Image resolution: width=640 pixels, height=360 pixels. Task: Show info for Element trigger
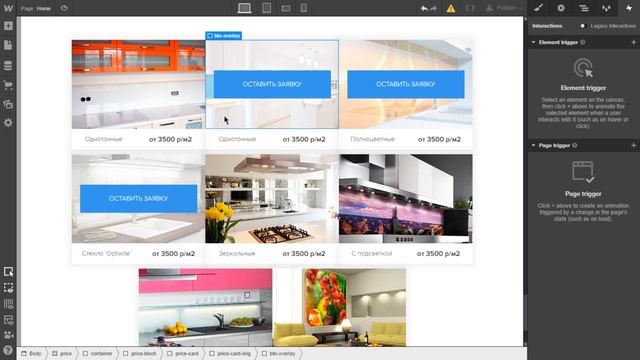583,42
